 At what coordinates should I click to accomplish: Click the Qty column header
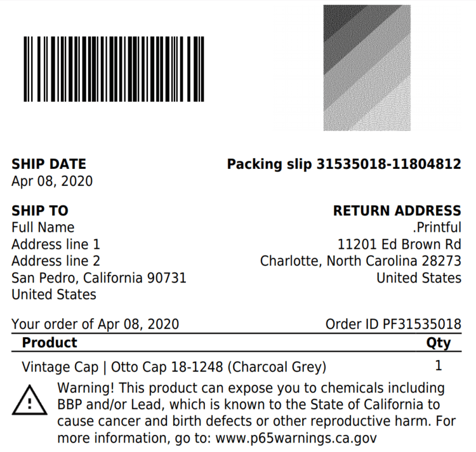[x=438, y=343]
